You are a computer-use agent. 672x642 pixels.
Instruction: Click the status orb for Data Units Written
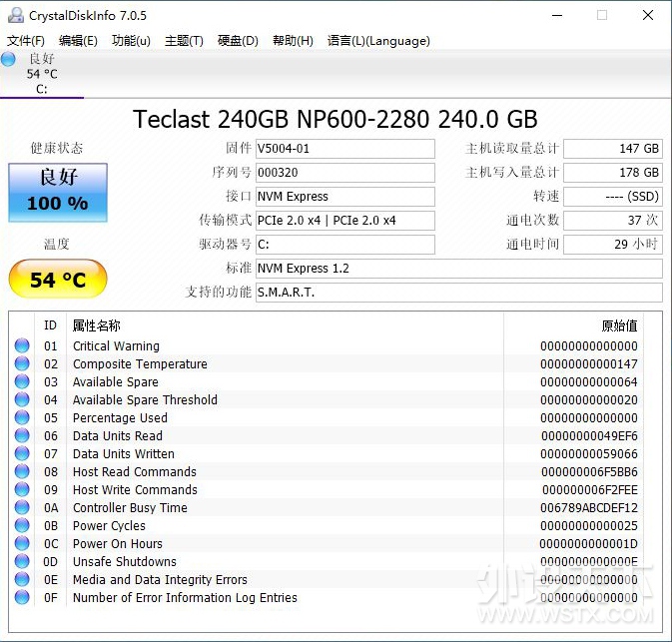click(22, 453)
